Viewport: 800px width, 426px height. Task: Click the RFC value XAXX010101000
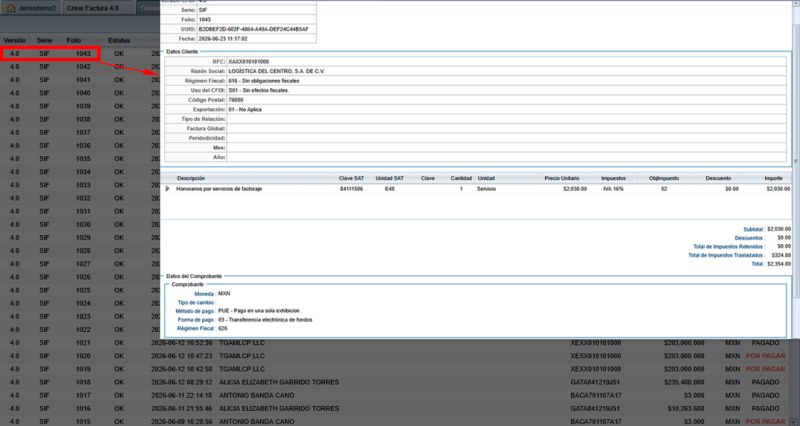[248, 62]
